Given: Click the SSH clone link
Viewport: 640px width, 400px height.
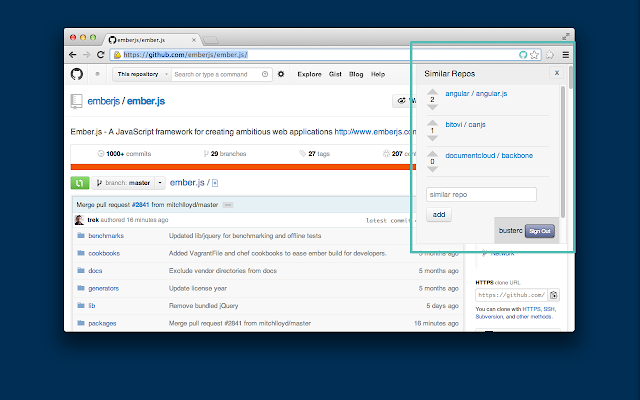Looking at the screenshot, I should 549,309.
